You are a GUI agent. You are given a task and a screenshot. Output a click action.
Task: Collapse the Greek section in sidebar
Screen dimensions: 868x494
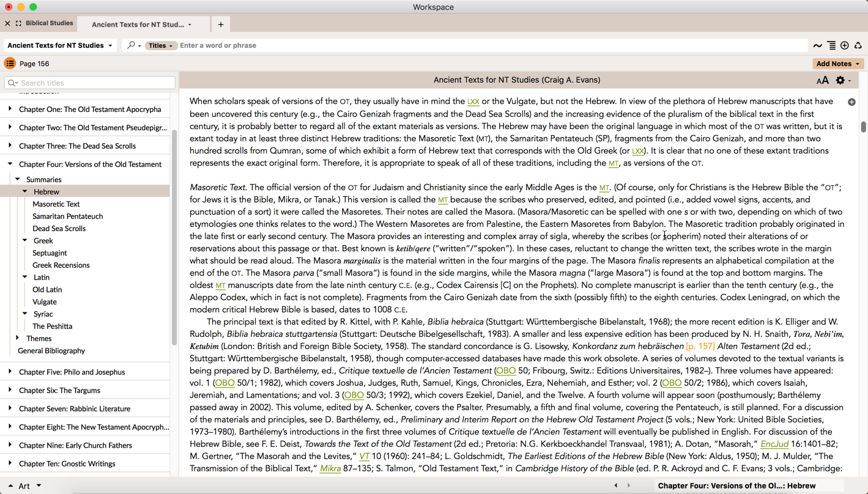[x=25, y=240]
